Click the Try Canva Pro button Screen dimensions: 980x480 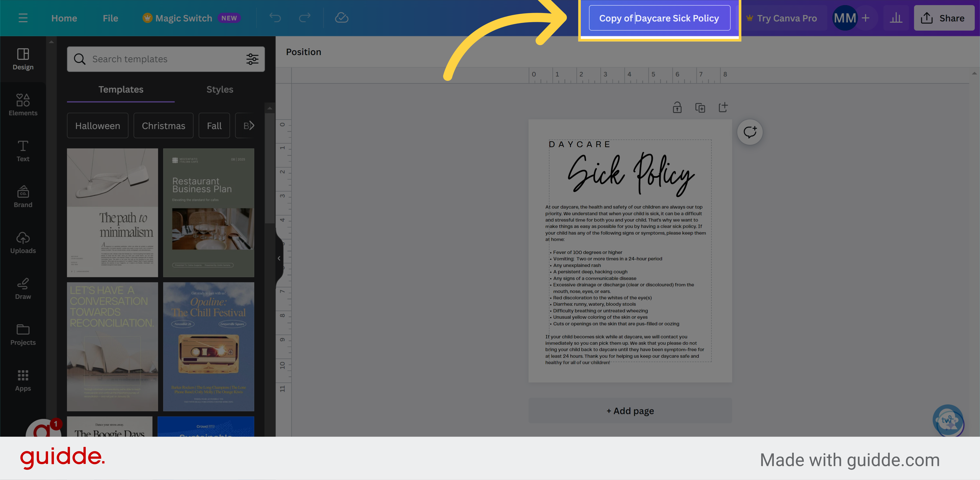pos(782,18)
